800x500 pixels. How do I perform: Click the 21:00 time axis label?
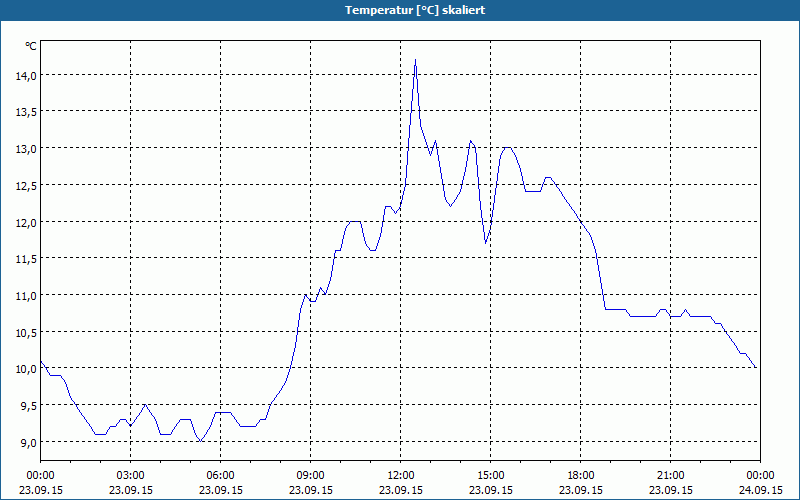tap(670, 476)
